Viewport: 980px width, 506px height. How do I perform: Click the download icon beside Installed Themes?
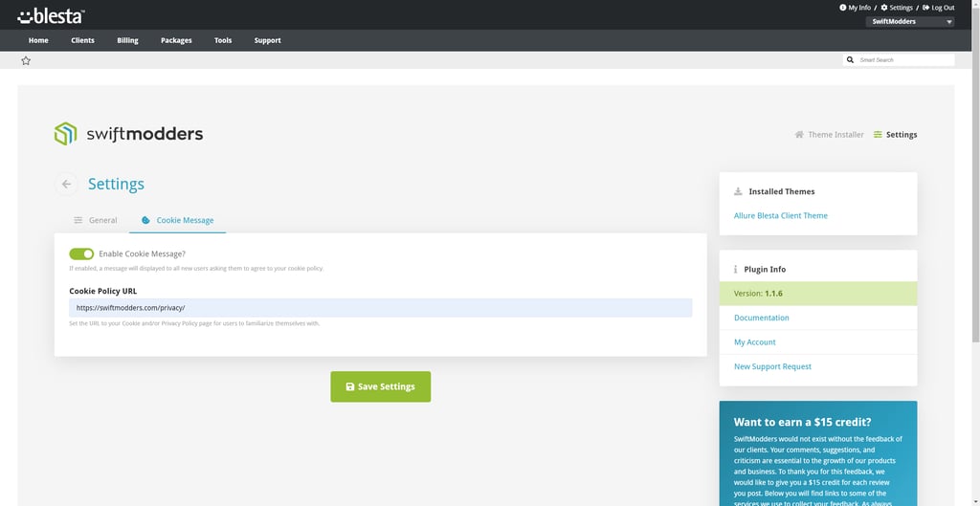point(738,191)
